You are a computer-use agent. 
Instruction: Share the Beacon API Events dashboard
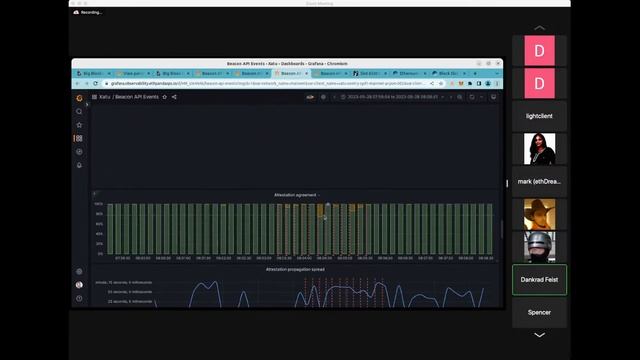pyautogui.click(x=174, y=97)
